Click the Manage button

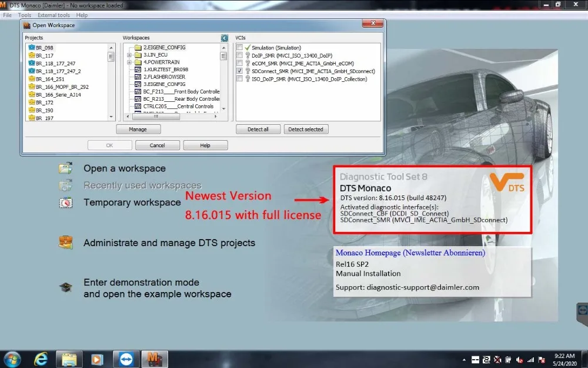click(138, 129)
